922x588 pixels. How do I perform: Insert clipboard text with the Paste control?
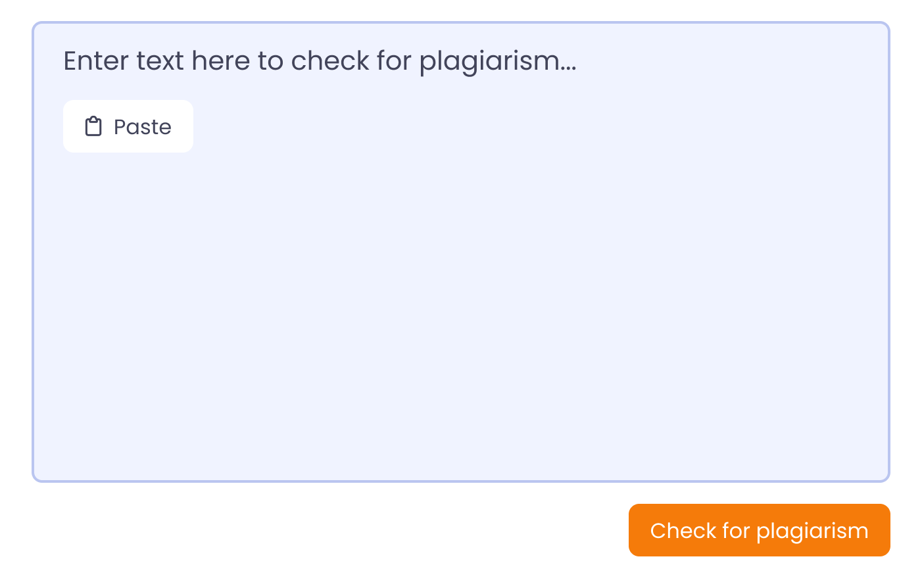coord(128,126)
